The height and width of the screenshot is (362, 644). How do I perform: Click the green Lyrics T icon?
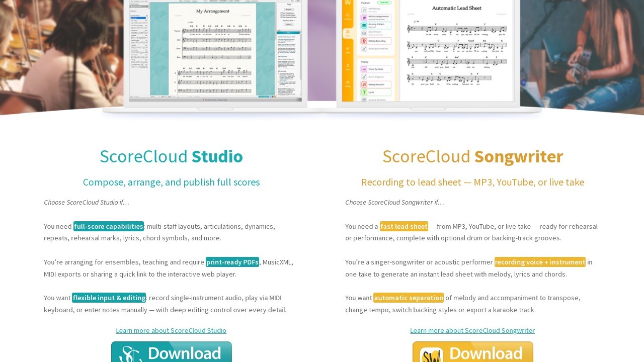coord(364,93)
